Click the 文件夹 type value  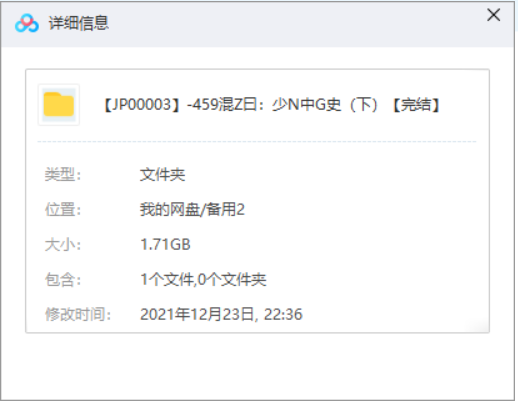(x=162, y=175)
